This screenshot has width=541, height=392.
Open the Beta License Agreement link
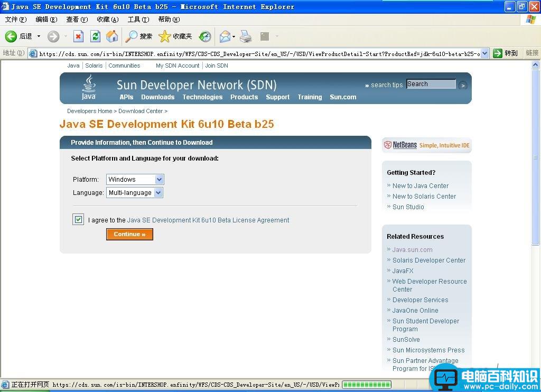(208, 220)
